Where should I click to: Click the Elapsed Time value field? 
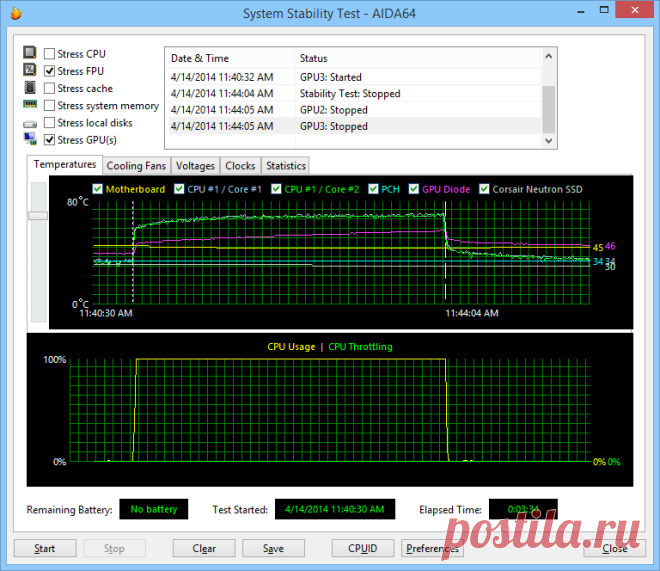pos(523,509)
